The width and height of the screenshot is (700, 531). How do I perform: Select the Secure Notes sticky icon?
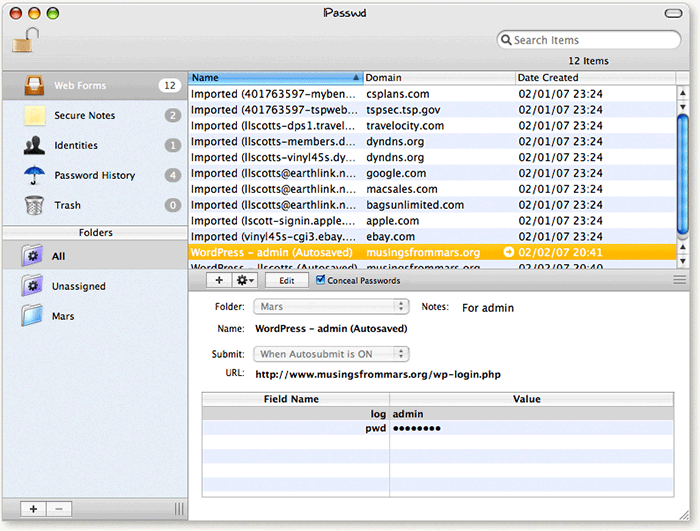pyautogui.click(x=34, y=115)
